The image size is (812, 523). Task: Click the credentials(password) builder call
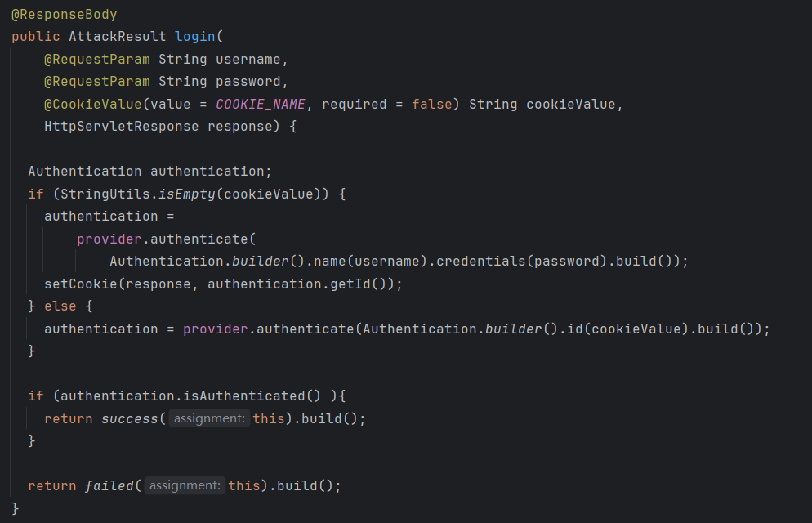coord(521,261)
